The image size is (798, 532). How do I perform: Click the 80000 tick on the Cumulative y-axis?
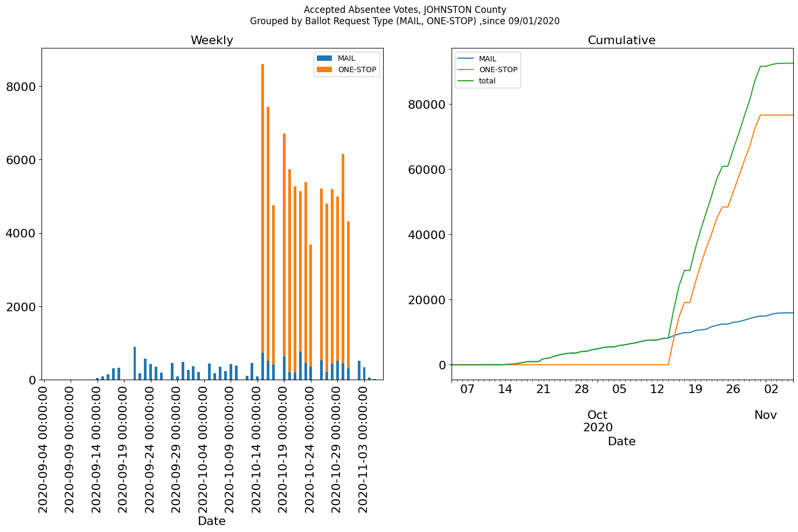point(428,104)
